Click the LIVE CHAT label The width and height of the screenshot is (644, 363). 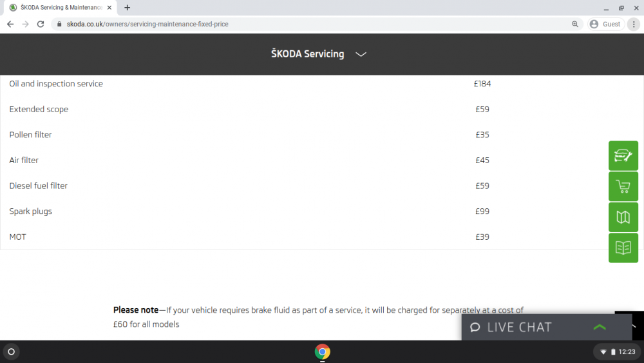pos(519,328)
